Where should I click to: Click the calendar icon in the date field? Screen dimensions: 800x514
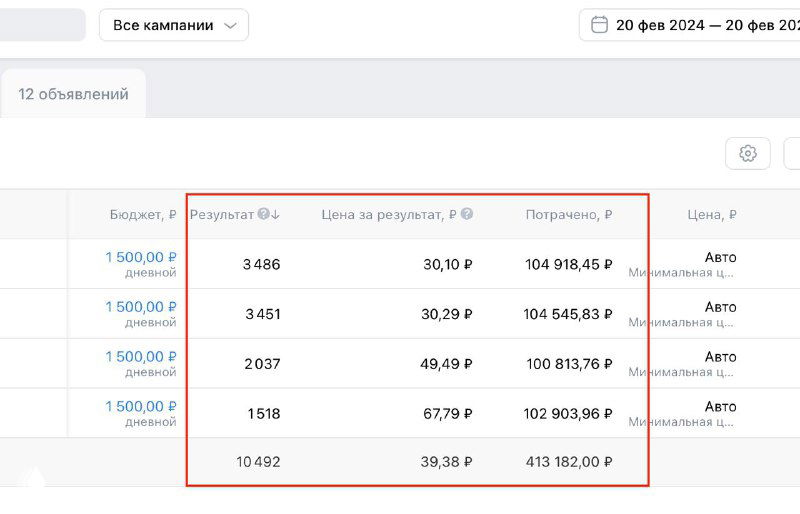pos(599,25)
